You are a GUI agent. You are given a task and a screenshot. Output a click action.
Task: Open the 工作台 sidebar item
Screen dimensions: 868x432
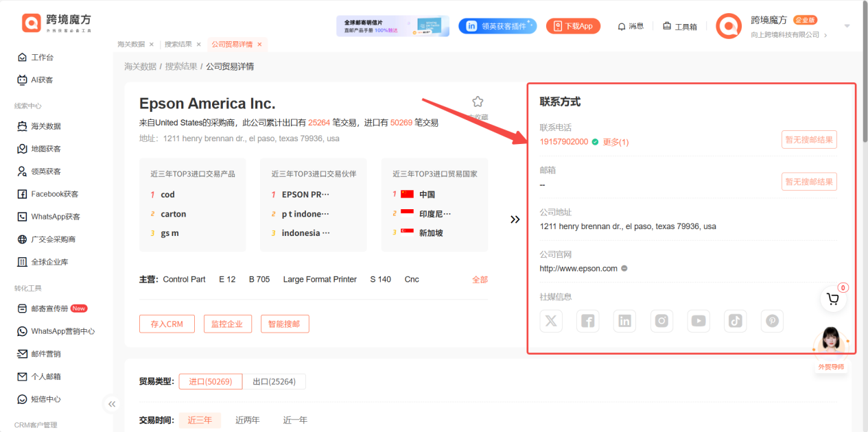tap(36, 58)
